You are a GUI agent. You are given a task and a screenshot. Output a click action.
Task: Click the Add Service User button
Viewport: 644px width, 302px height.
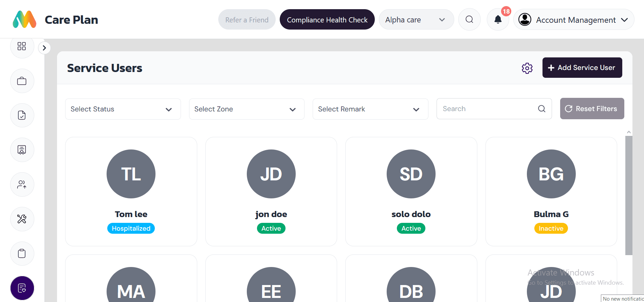(582, 68)
